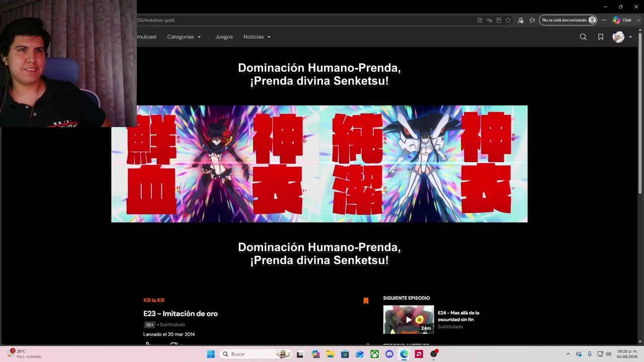This screenshot has height=362, width=644.
Task: Open AMD Software from taskbar
Action: [x=419, y=354]
